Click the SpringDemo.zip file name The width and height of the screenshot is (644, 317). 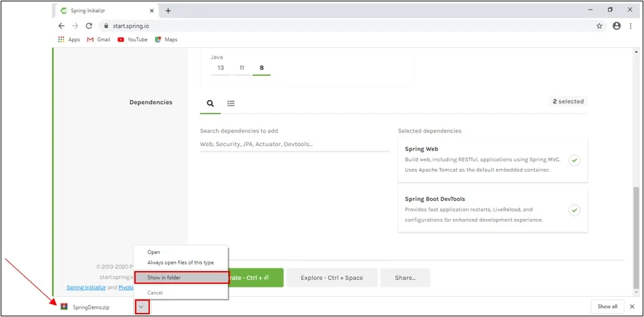[x=91, y=307]
